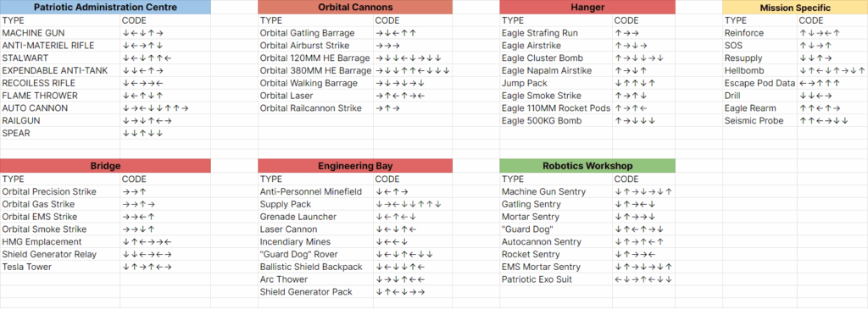Click the Bridge section header cell
This screenshot has height=309, width=868.
tap(105, 166)
